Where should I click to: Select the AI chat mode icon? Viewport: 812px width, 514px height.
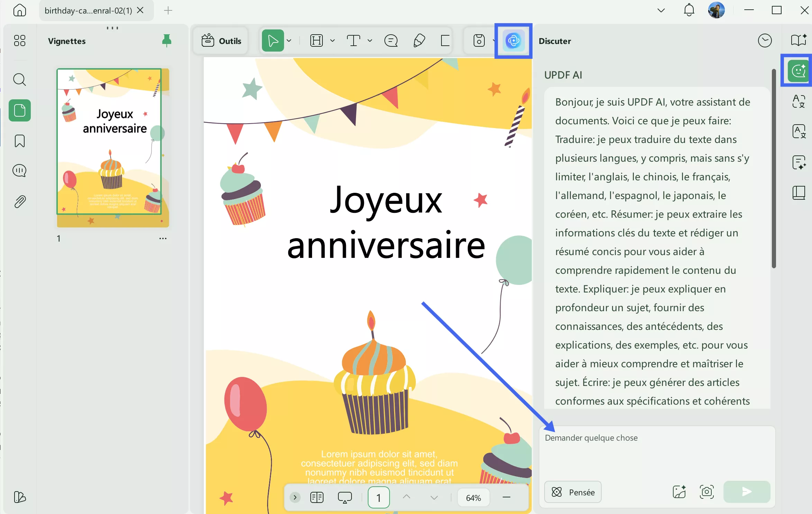(x=799, y=71)
